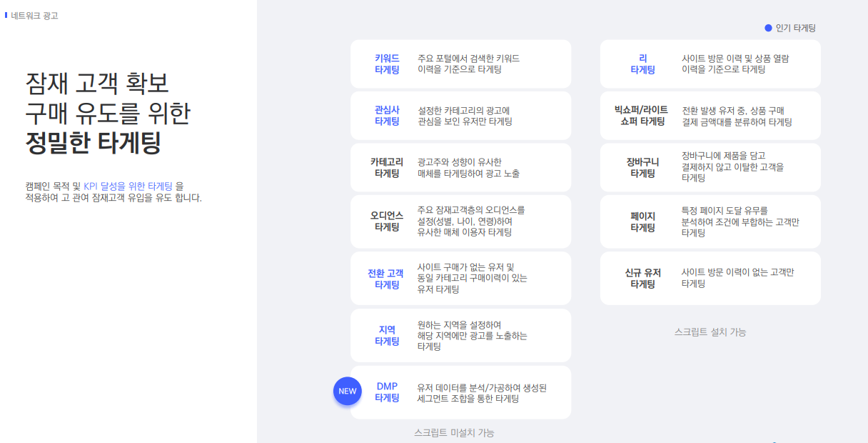The height and width of the screenshot is (443, 868).
Task: Click the 스크립트 설치 가능 caption
Action: [x=710, y=332]
